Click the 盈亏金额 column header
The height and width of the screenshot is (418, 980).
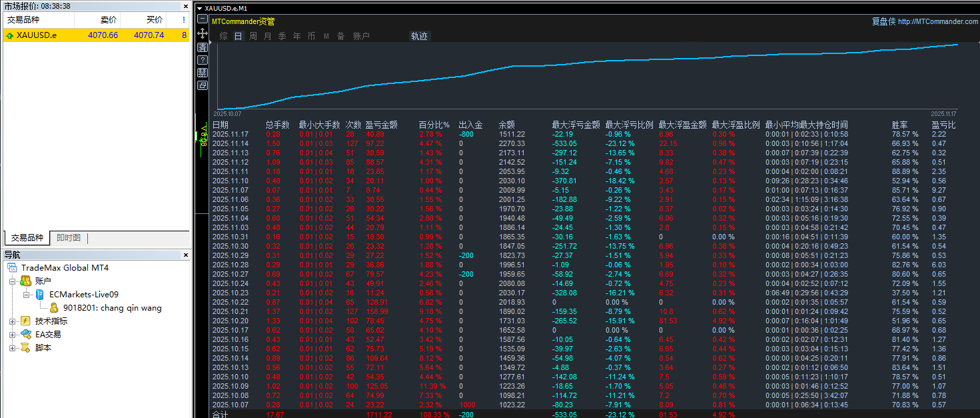381,125
